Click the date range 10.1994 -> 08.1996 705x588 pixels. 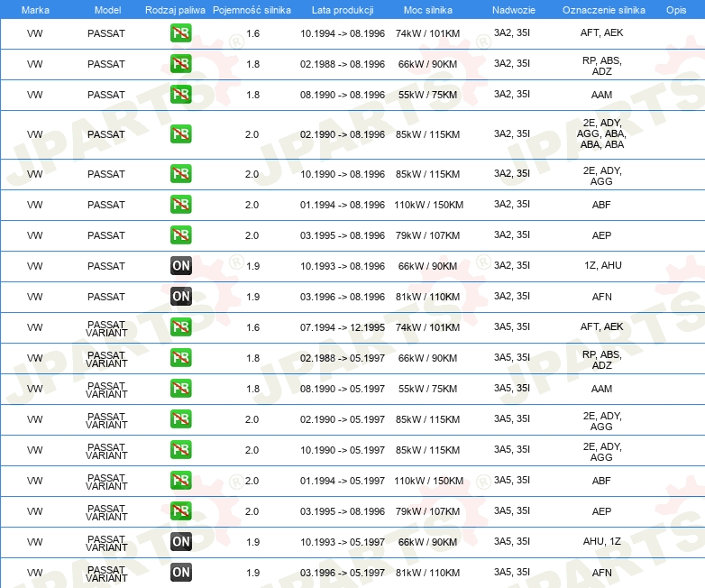pyautogui.click(x=343, y=33)
